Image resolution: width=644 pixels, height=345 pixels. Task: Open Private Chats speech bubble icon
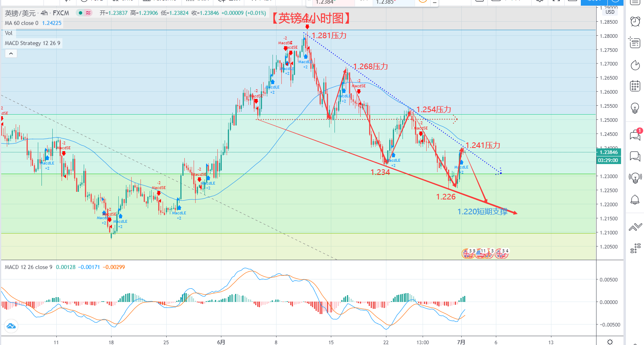click(x=635, y=156)
